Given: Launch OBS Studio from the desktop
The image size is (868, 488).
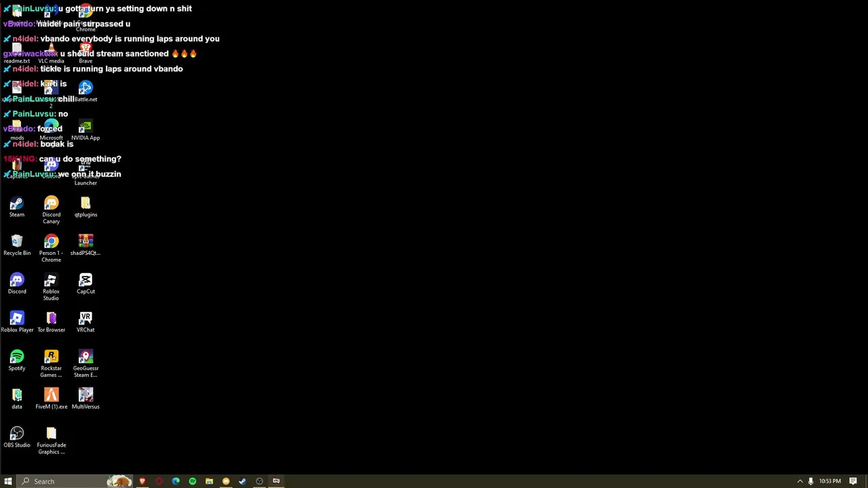Looking at the screenshot, I should click(x=17, y=438).
